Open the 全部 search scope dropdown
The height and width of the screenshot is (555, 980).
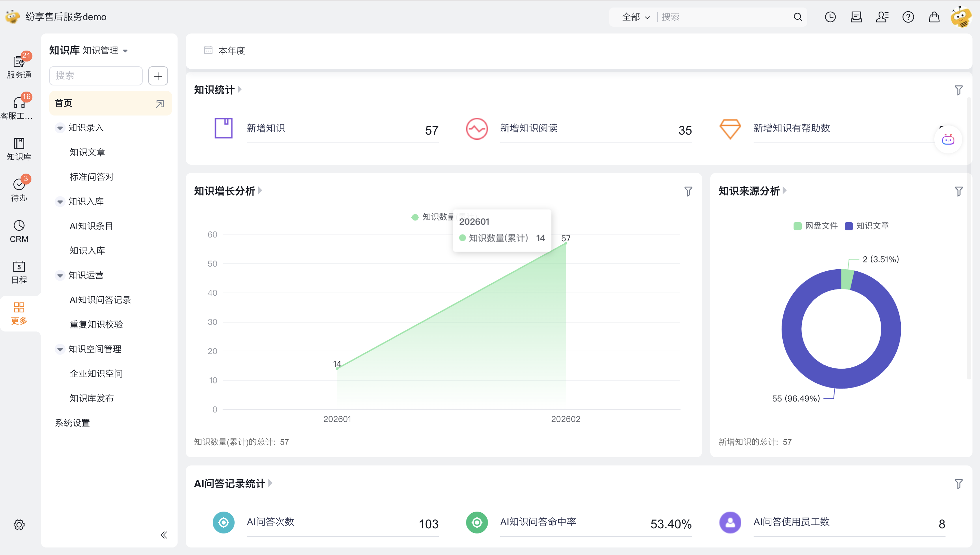tap(635, 17)
